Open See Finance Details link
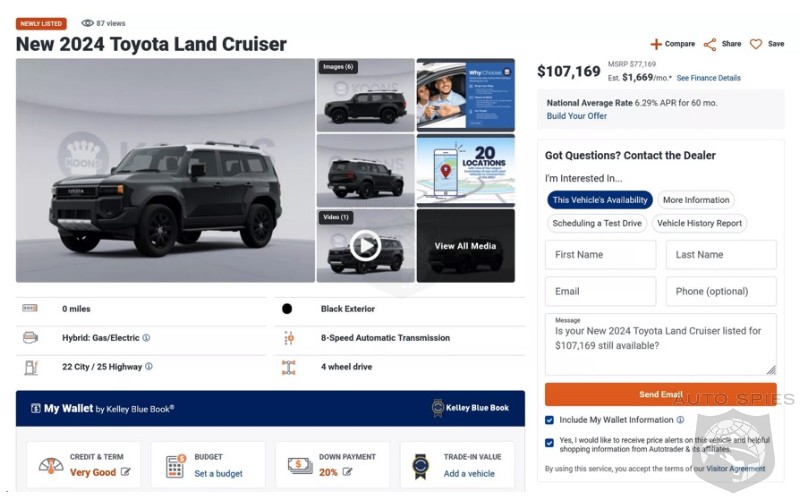800x500 pixels. 708,78
